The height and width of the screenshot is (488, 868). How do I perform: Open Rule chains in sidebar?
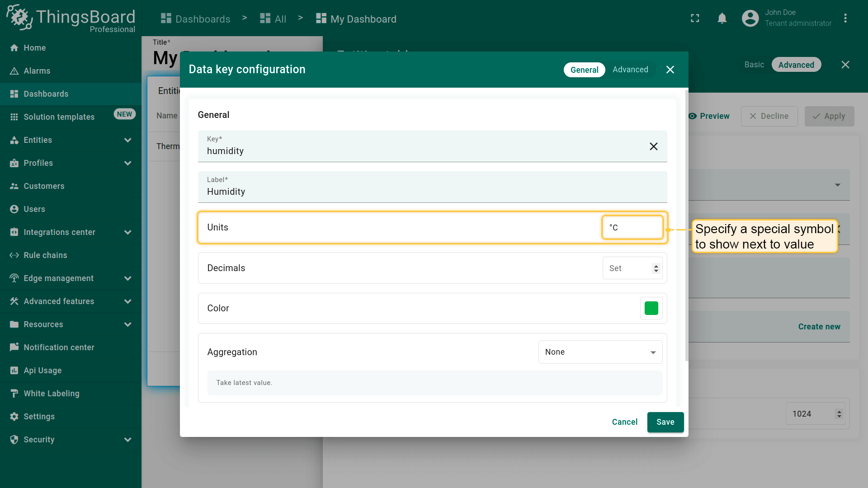click(45, 255)
